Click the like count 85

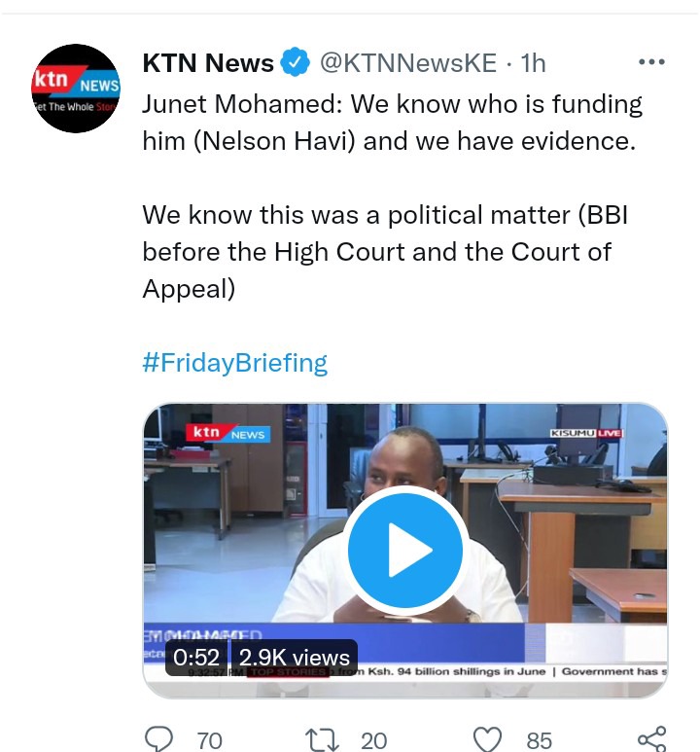click(540, 740)
